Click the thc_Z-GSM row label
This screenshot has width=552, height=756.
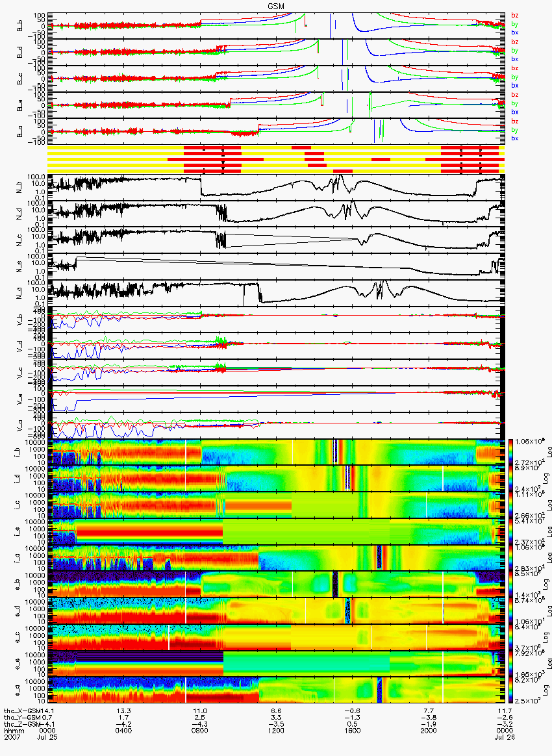pos(23,724)
